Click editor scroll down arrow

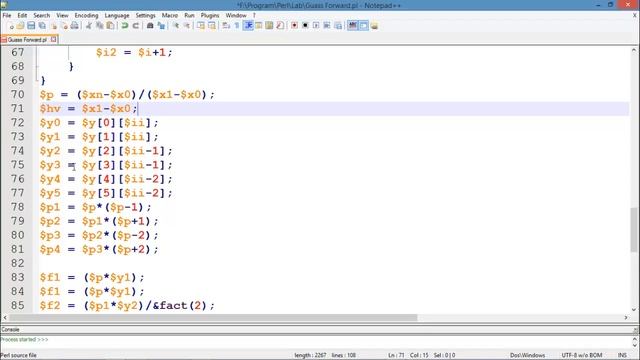click(x=634, y=309)
